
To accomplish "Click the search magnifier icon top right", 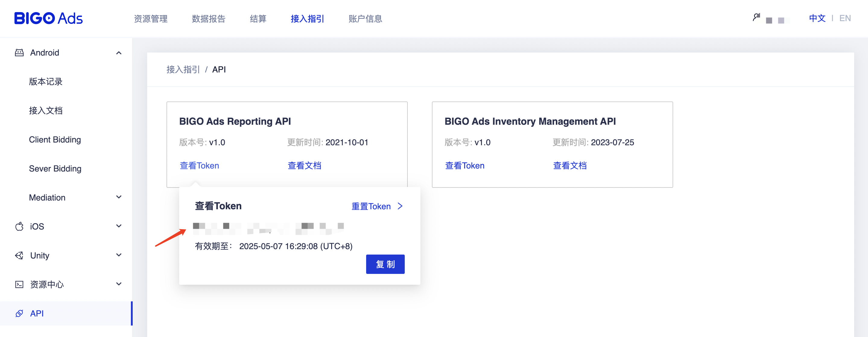I will (x=756, y=16).
